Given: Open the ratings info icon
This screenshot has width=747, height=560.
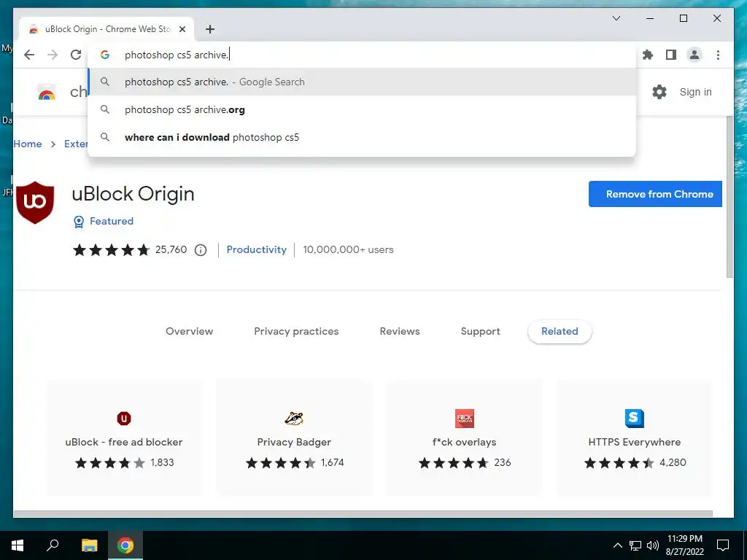Looking at the screenshot, I should coord(201,250).
